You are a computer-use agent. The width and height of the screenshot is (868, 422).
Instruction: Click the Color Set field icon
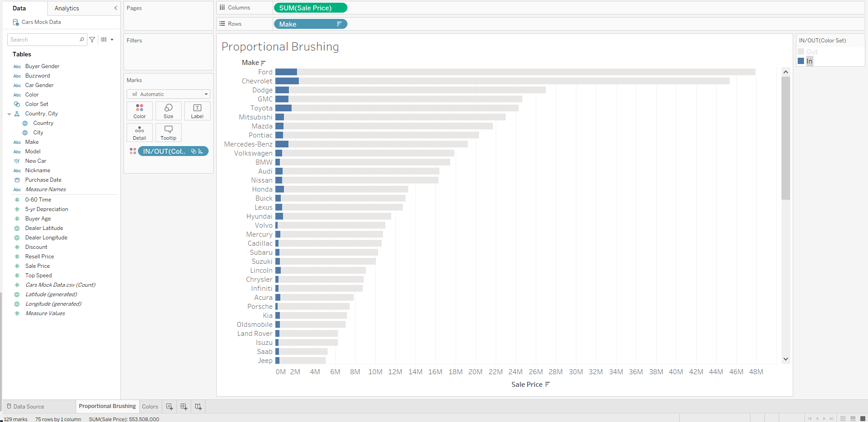(x=17, y=104)
